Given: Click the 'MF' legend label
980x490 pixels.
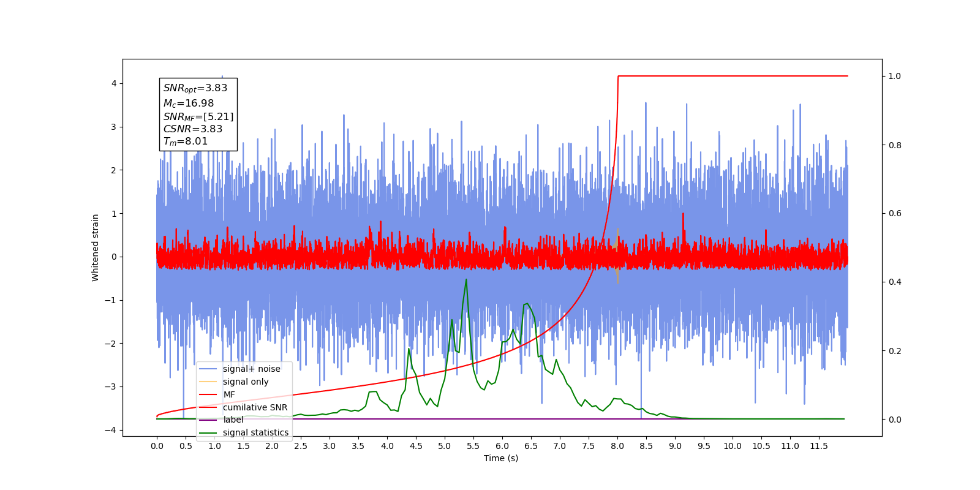Looking at the screenshot, I should pos(229,394).
